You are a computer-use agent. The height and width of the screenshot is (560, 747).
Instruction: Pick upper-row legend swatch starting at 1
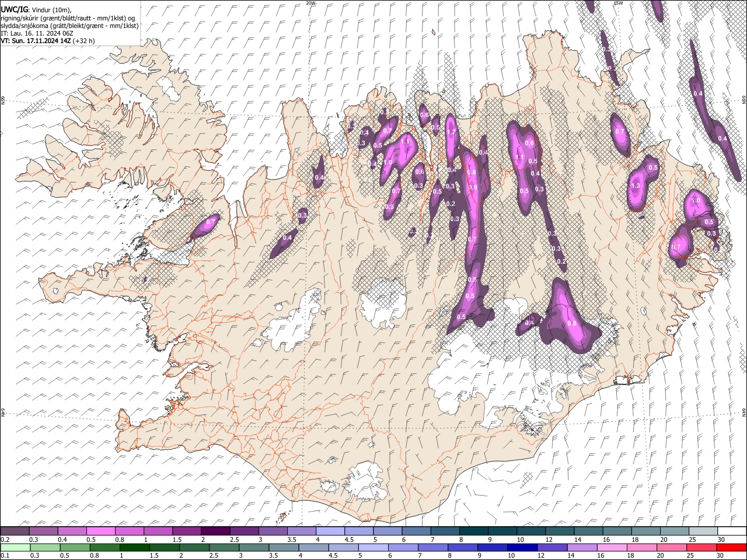pos(158,531)
